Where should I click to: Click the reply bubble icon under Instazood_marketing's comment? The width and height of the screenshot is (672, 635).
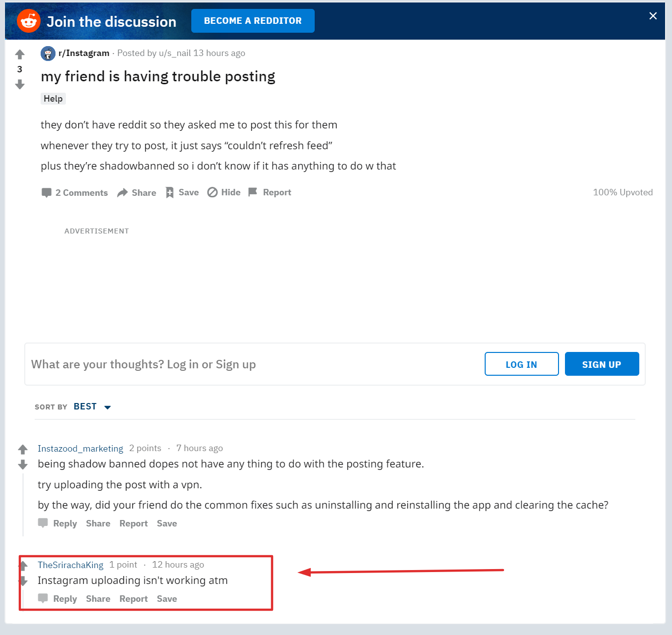tap(43, 523)
